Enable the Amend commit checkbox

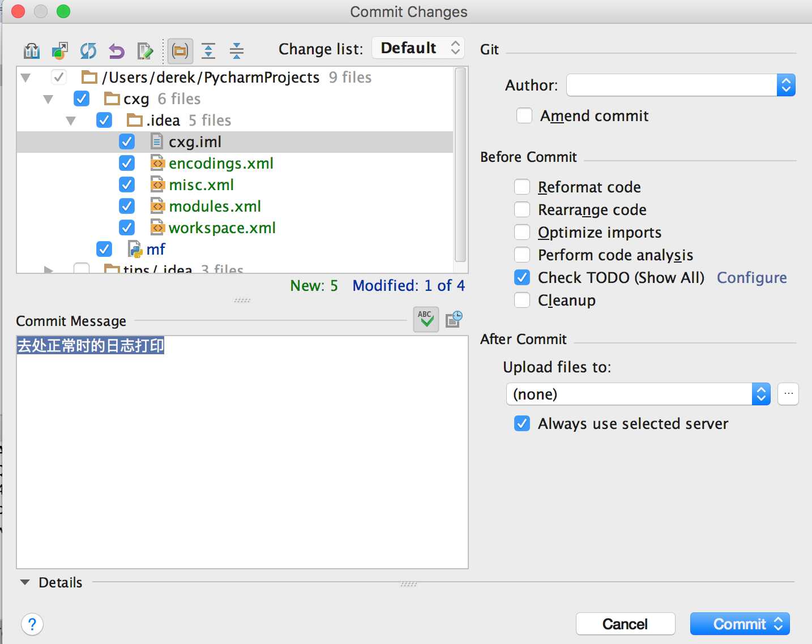coord(524,115)
